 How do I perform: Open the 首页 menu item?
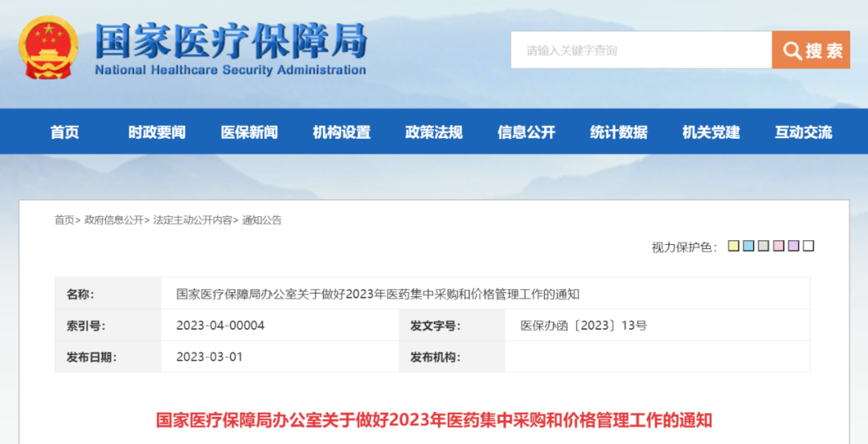click(65, 132)
